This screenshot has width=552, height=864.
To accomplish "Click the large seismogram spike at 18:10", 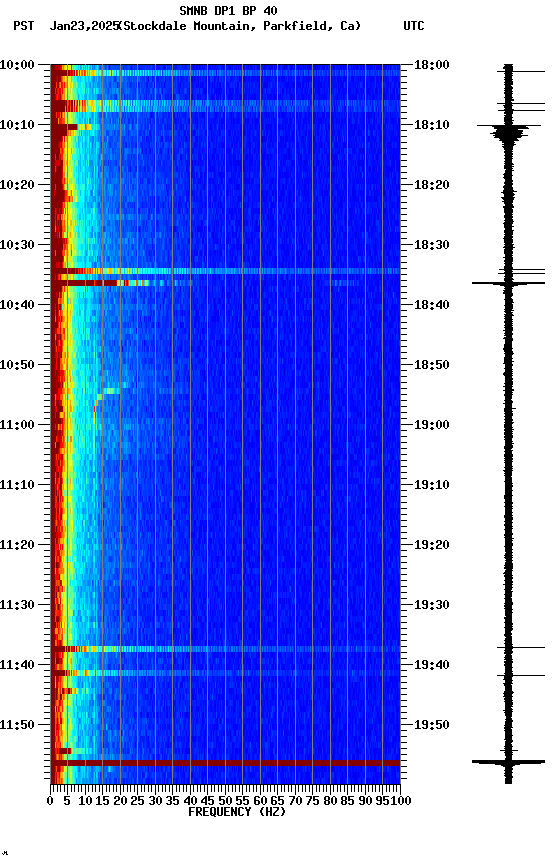I will [x=508, y=131].
